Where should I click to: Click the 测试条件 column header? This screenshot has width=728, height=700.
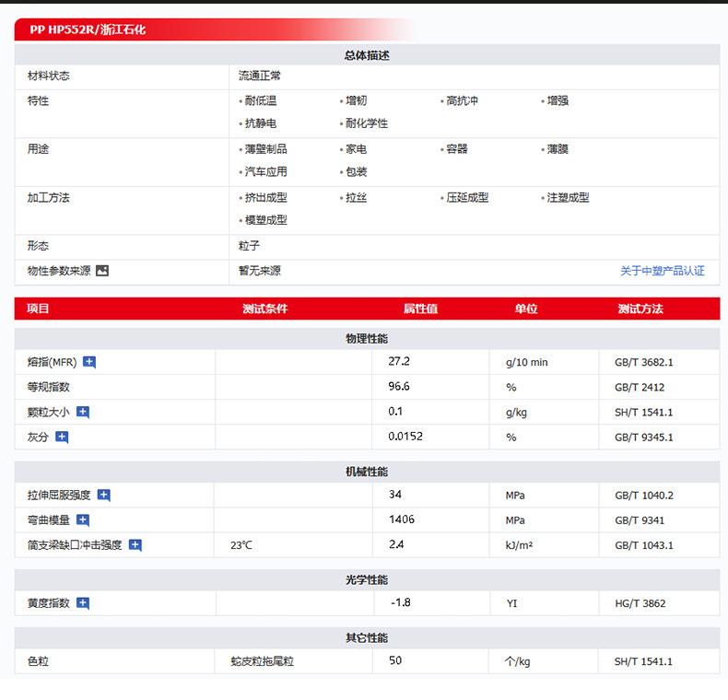point(264,309)
